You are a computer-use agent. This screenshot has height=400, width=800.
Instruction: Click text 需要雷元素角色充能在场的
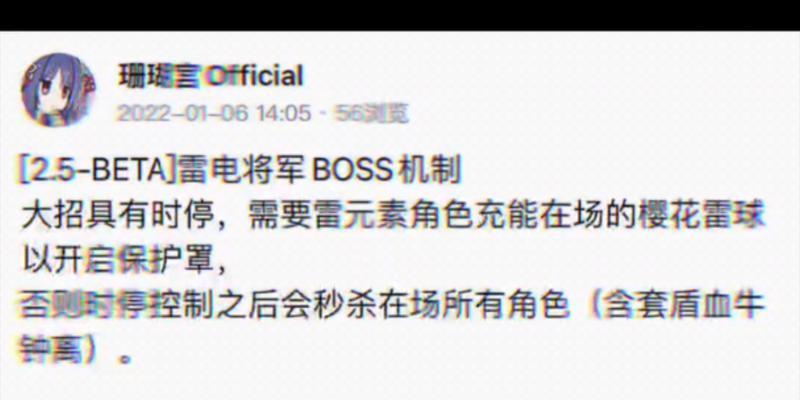[439, 218]
